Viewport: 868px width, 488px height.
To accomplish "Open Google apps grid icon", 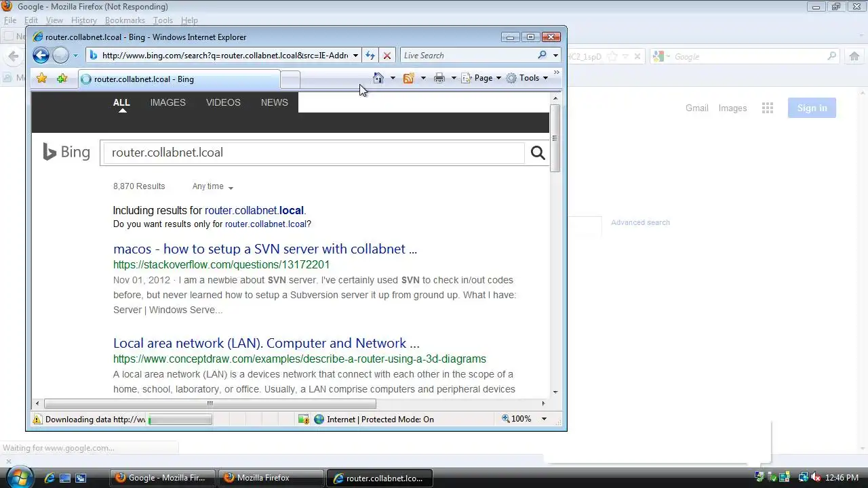I will tap(768, 108).
